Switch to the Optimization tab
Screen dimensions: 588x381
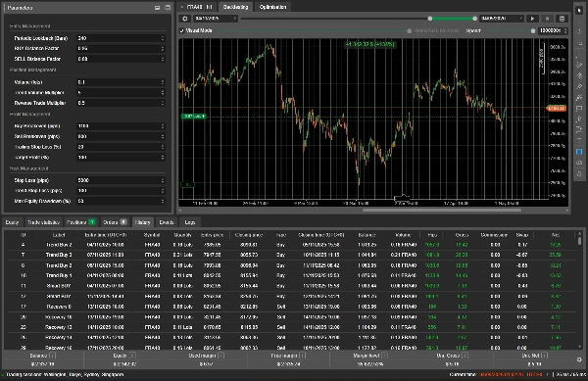click(272, 7)
